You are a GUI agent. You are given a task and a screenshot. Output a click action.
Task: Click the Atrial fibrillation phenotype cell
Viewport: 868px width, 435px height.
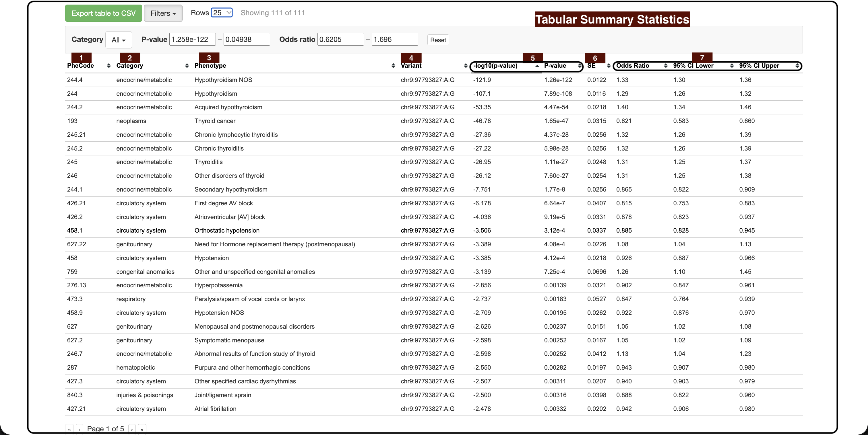[x=215, y=409]
